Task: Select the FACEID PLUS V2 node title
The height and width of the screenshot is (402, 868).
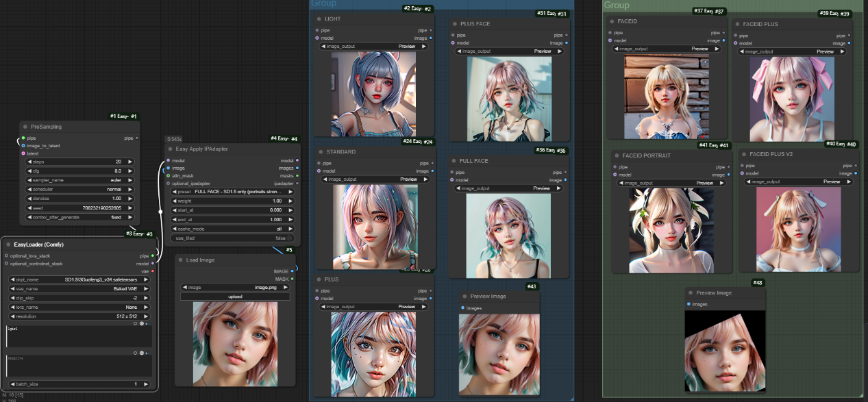Action: [771, 155]
